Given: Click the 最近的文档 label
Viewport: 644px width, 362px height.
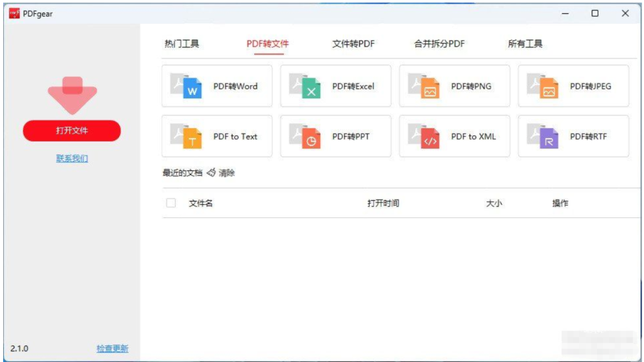Looking at the screenshot, I should pyautogui.click(x=182, y=173).
